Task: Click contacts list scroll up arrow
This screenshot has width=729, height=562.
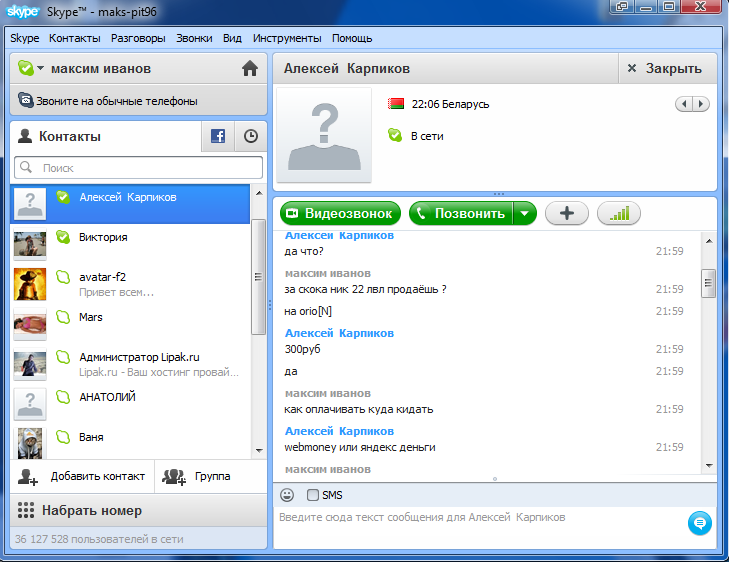Action: 259,193
